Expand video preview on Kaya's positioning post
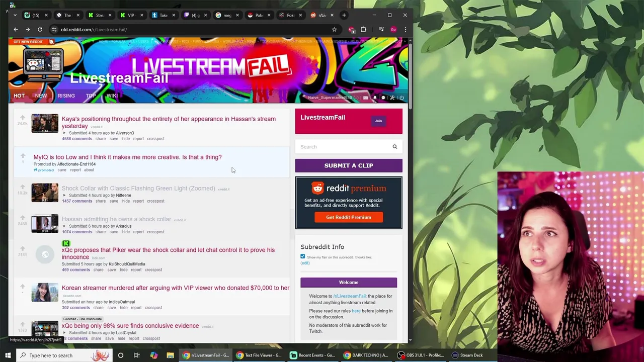 pos(64,133)
